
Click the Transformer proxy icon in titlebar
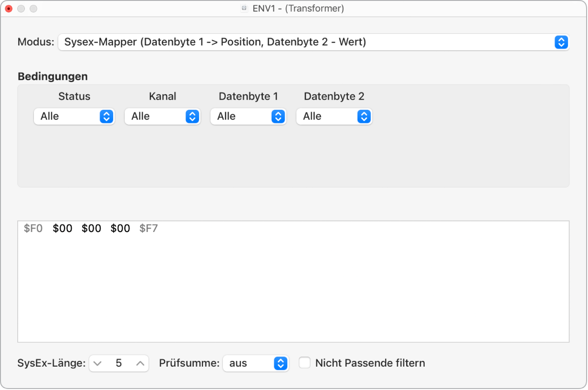coord(244,8)
